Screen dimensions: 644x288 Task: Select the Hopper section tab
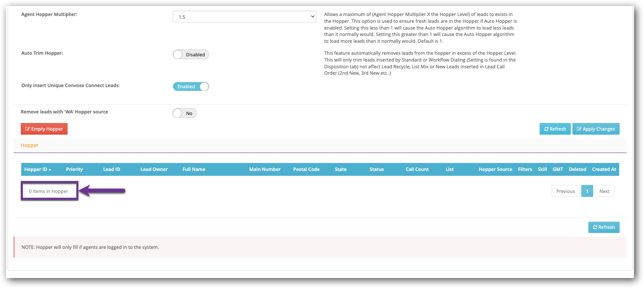(x=30, y=145)
